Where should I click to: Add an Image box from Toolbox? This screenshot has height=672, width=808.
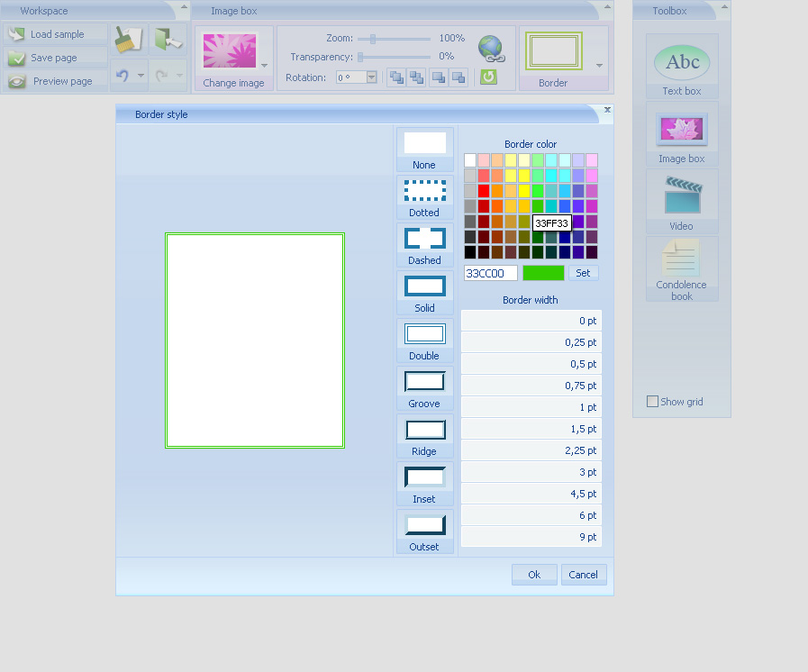tap(682, 134)
